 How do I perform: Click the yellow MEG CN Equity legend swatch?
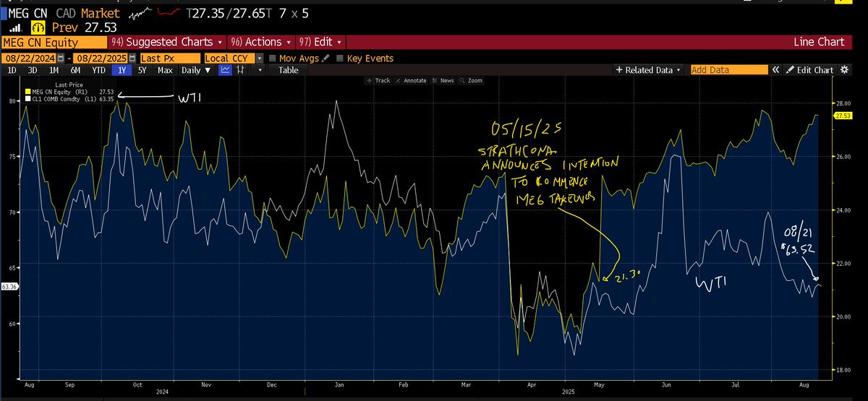28,92
